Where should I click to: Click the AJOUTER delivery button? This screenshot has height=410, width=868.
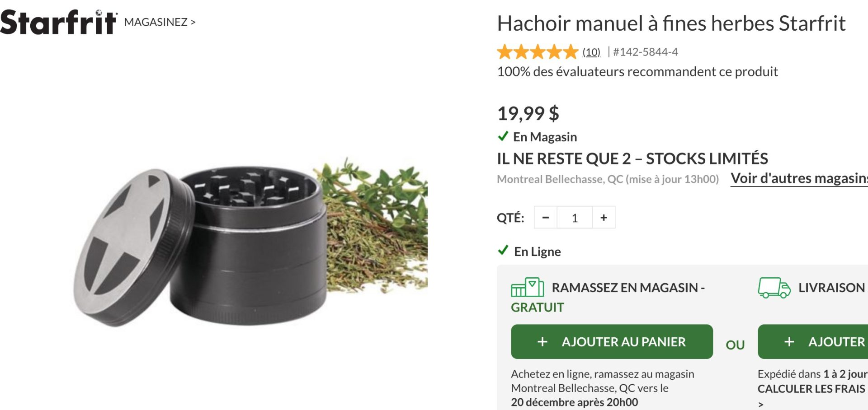(x=813, y=342)
